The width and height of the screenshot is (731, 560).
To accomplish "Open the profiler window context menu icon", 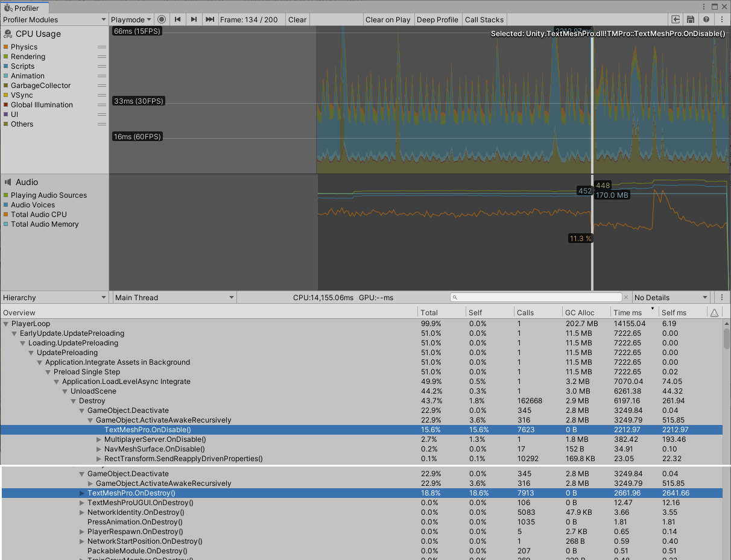I will (721, 19).
